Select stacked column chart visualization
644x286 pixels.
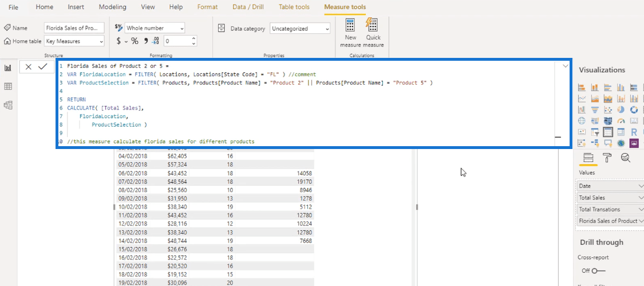[x=595, y=87]
